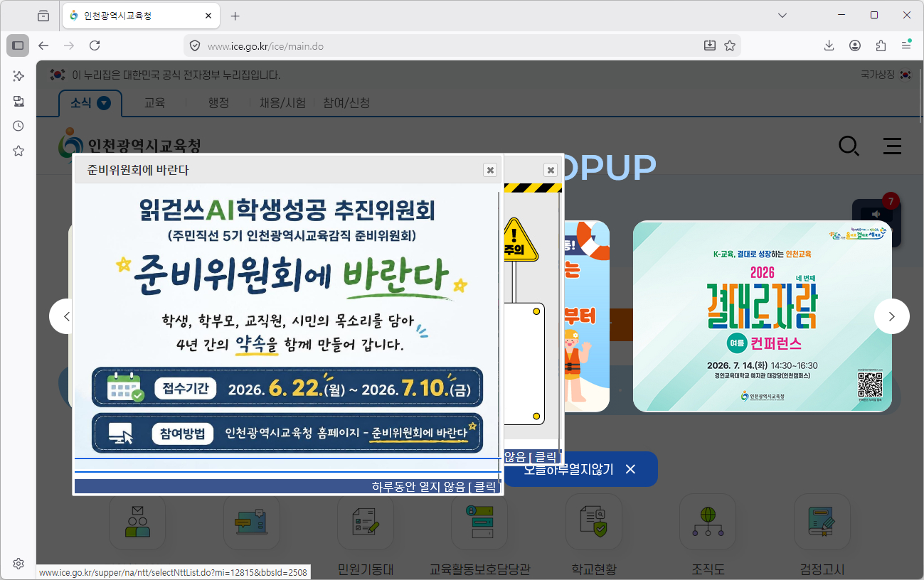Open the browser downloads icon

pos(829,45)
